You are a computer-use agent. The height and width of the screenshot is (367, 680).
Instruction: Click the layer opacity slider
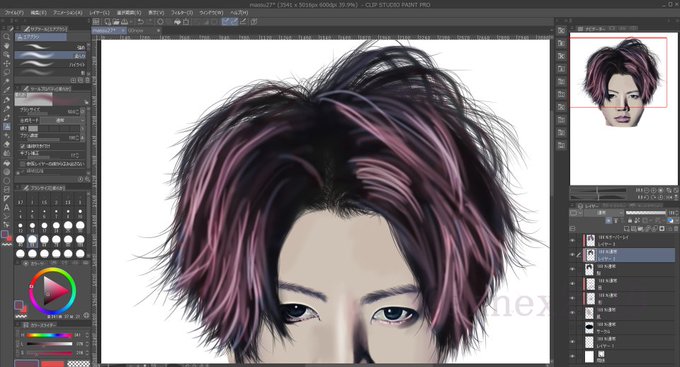tap(646, 213)
